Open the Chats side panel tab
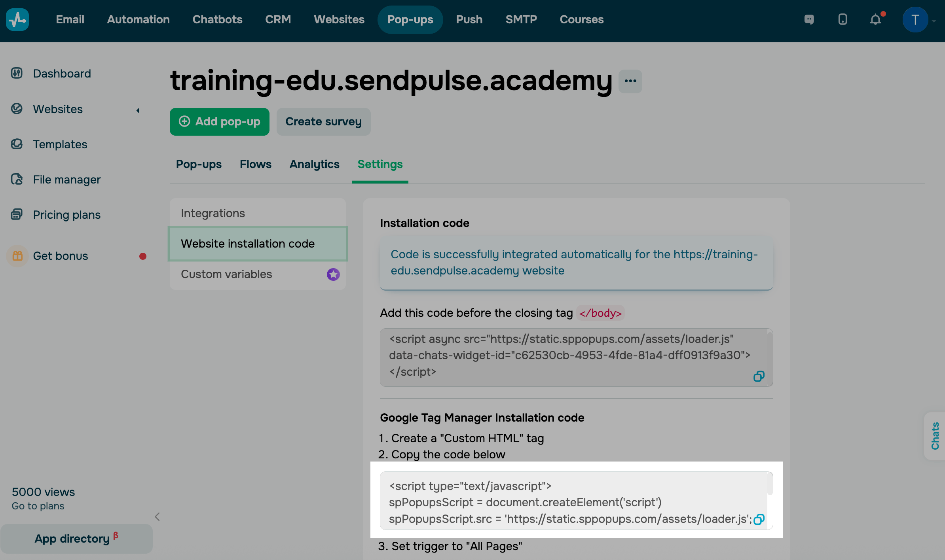 click(x=935, y=436)
